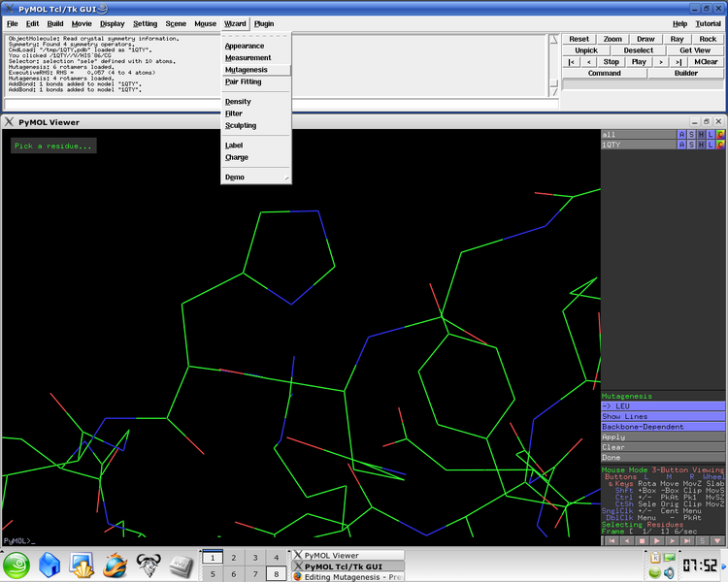Image resolution: width=728 pixels, height=582 pixels.
Task: Expand the Show Lines options menu
Action: click(663, 416)
